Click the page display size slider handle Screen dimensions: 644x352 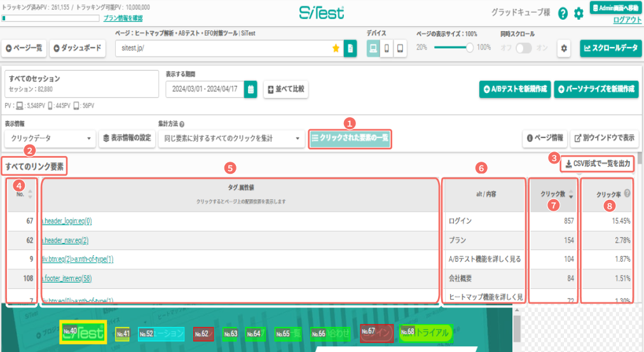coord(469,48)
